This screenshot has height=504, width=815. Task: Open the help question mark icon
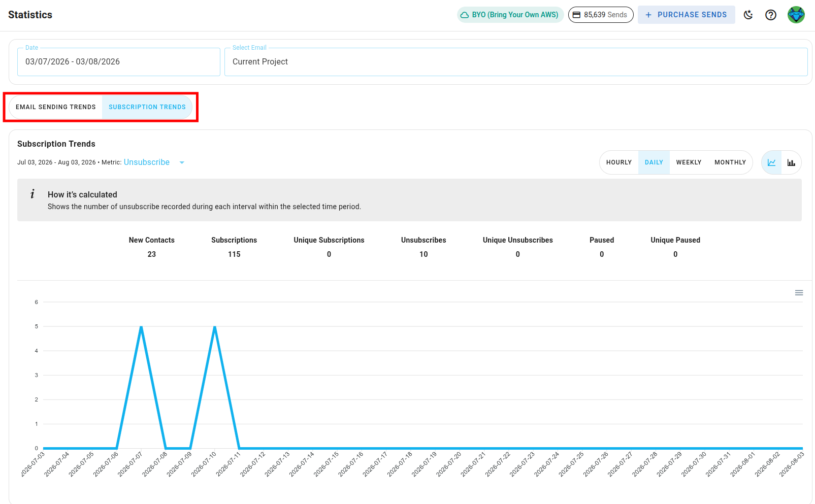[771, 15]
